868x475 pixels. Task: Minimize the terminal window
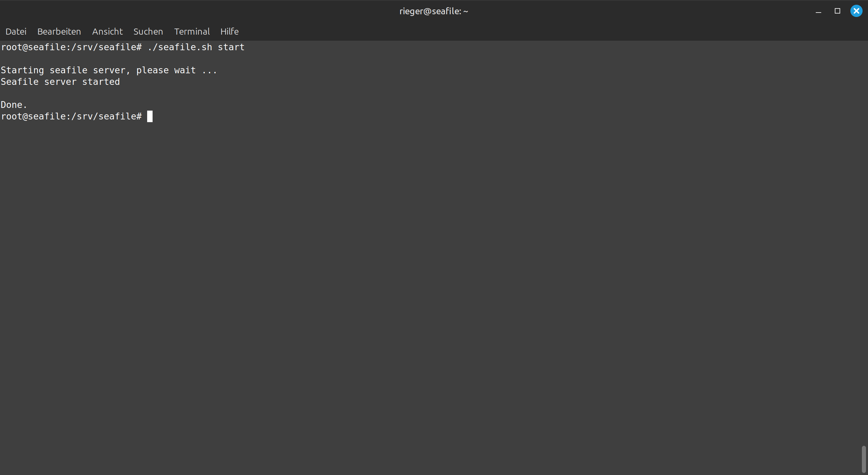pyautogui.click(x=818, y=11)
